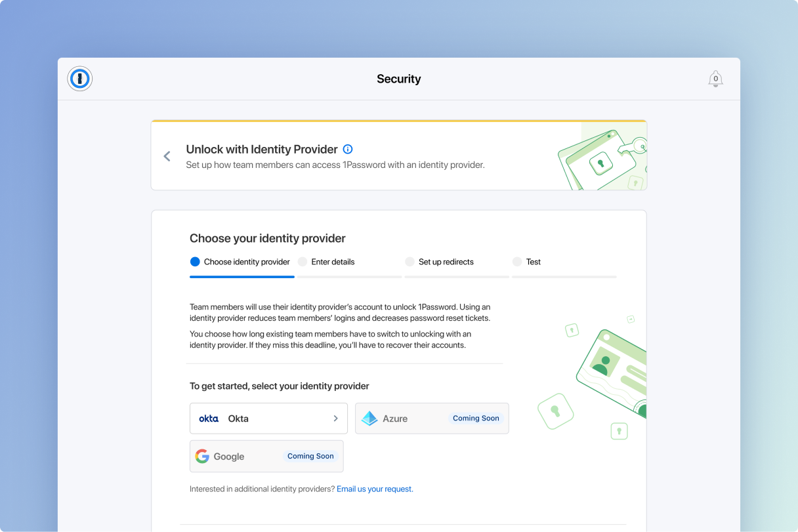Click the Coming Soon badge on Google
The width and height of the screenshot is (798, 532).
tap(310, 456)
